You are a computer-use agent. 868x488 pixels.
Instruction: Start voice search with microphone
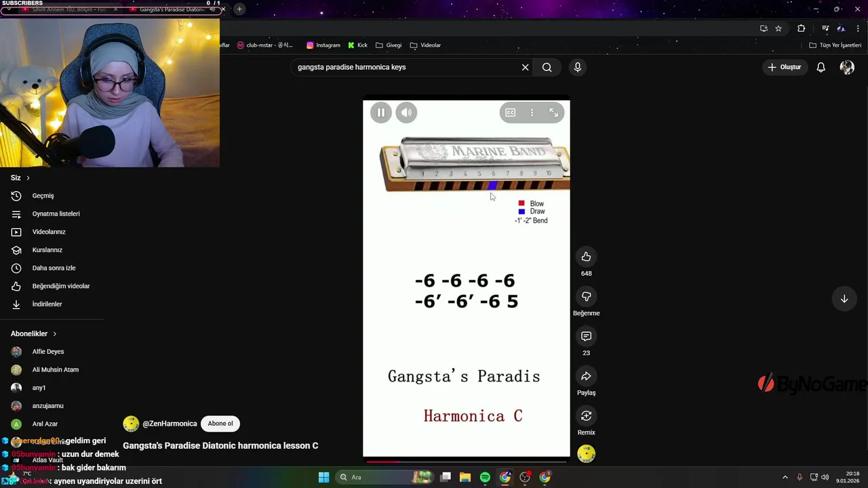pyautogui.click(x=578, y=67)
